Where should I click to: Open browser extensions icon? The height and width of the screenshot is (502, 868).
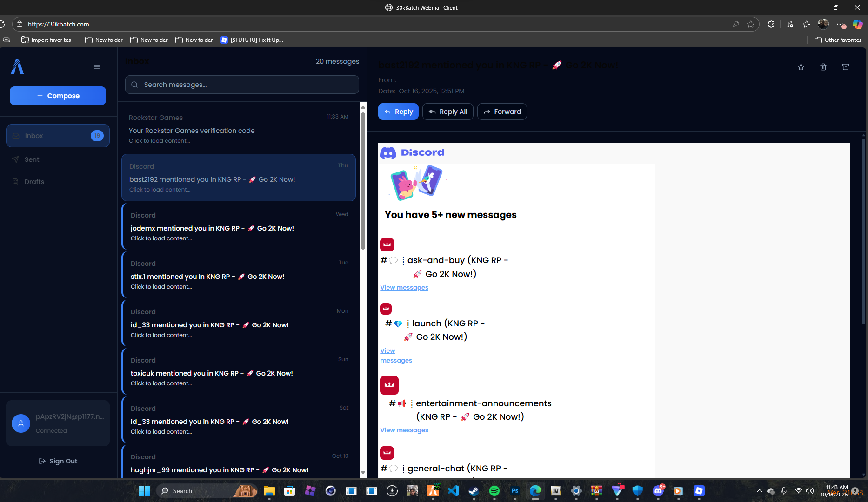771,24
